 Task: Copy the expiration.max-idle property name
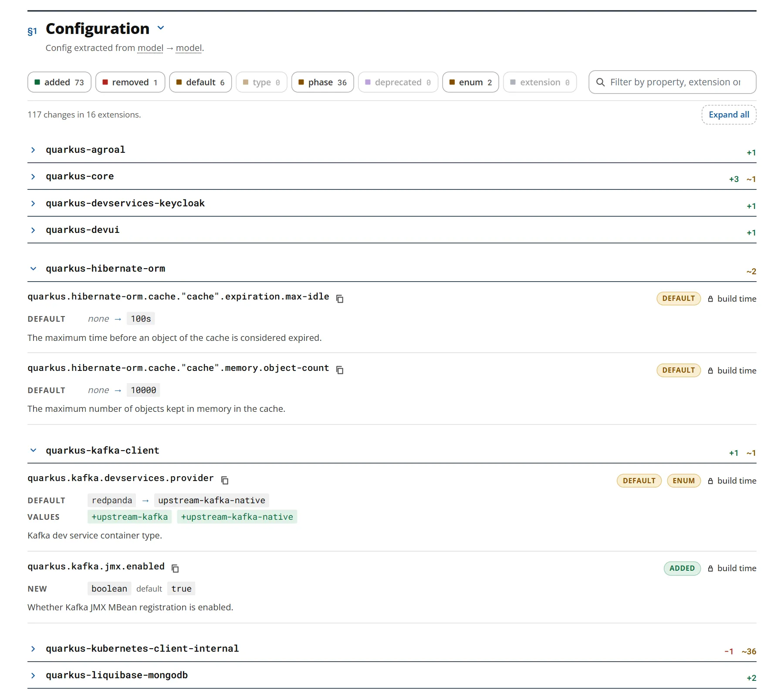pos(340,299)
